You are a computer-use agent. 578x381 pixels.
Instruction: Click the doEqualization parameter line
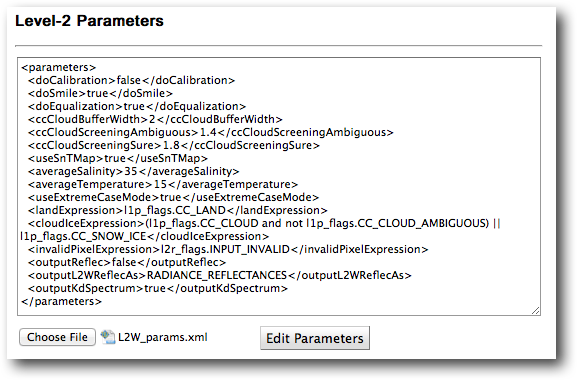click(x=137, y=106)
